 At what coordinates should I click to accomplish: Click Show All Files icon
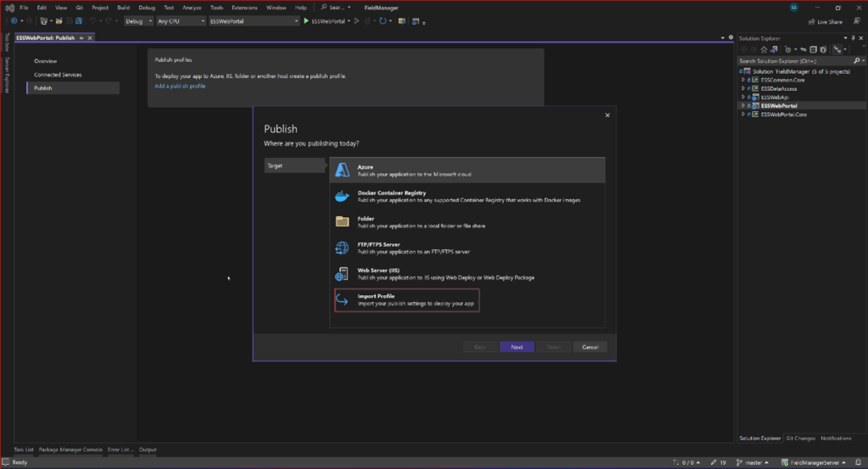point(823,49)
